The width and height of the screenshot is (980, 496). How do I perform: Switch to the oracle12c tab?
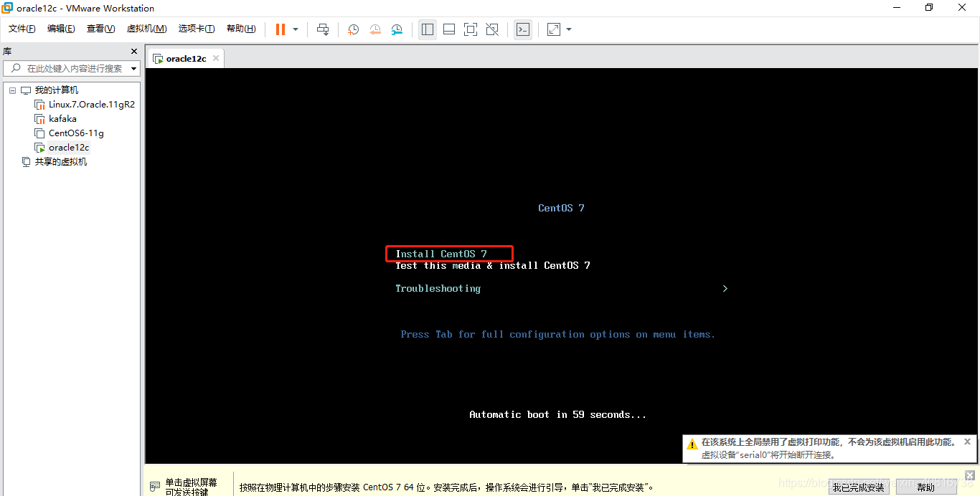(x=186, y=59)
